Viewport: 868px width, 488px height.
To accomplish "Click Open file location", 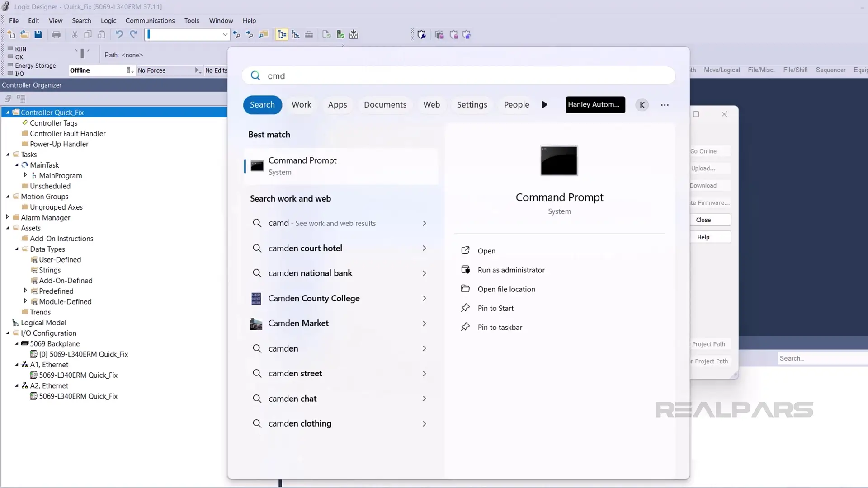I will pos(506,289).
